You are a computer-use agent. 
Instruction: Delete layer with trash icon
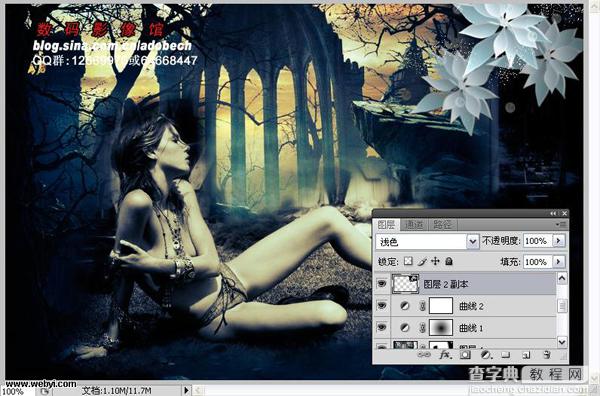tap(547, 355)
